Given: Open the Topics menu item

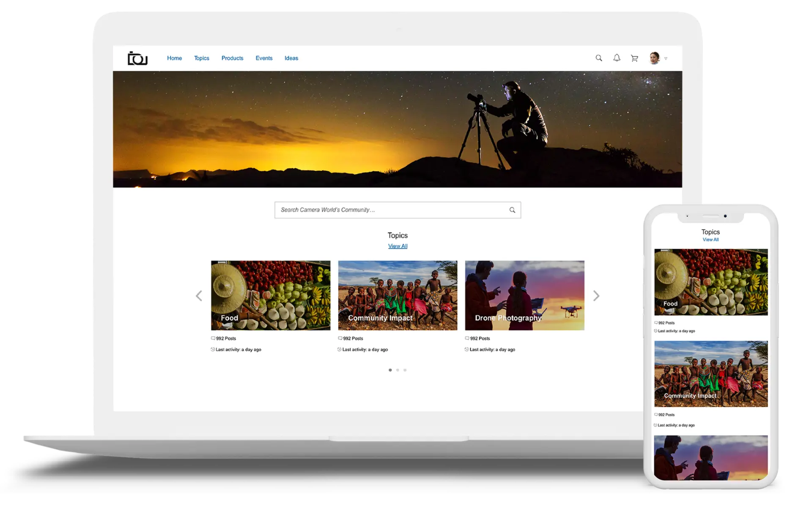Looking at the screenshot, I should click(202, 58).
